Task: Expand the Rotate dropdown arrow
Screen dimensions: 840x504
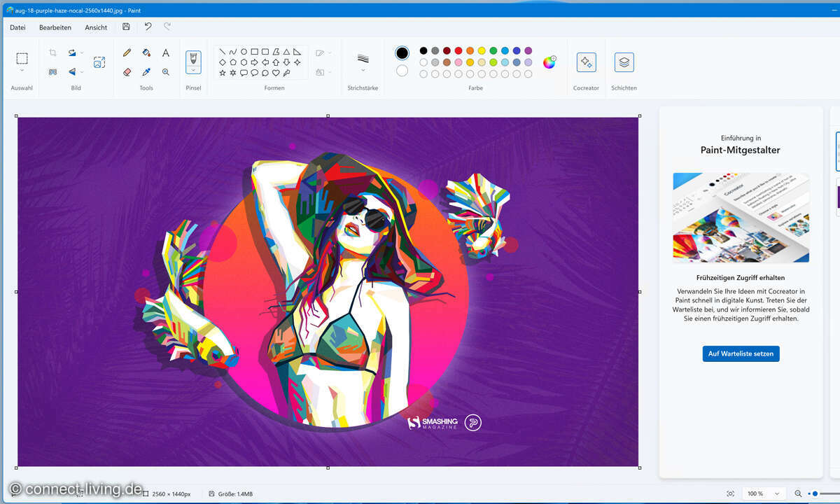Action: point(82,52)
